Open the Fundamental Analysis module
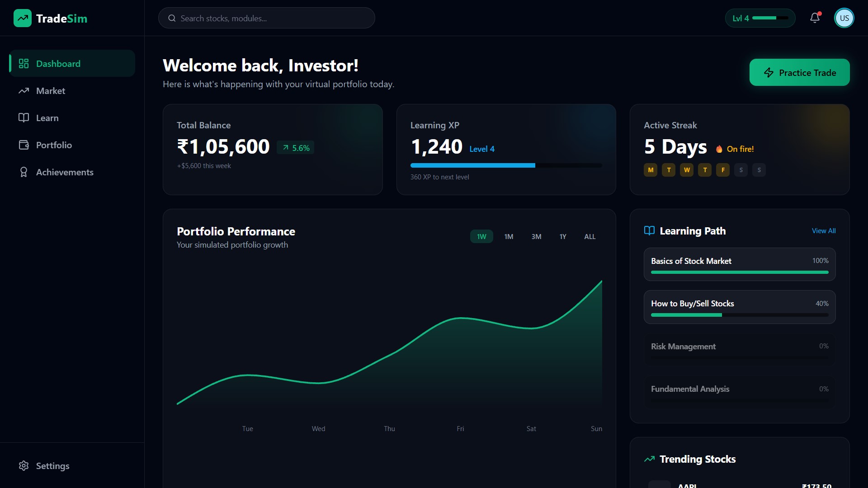This screenshot has height=488, width=868. (740, 392)
